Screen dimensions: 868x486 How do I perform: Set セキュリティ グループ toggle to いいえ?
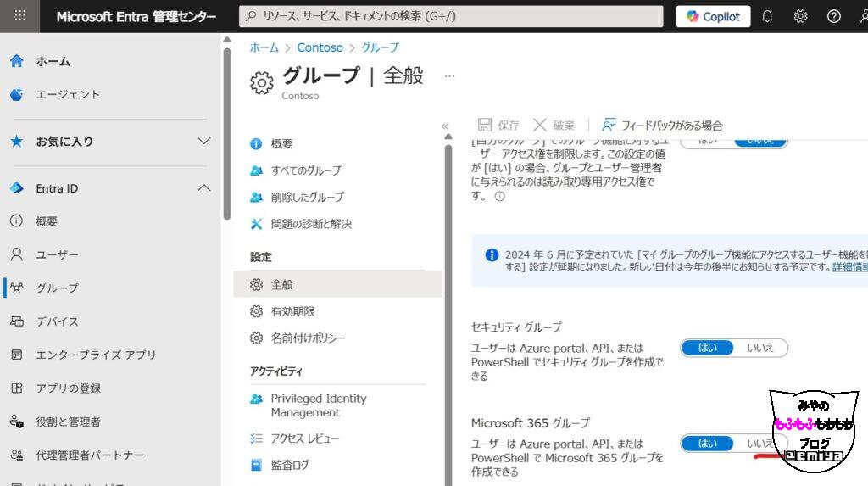click(760, 348)
